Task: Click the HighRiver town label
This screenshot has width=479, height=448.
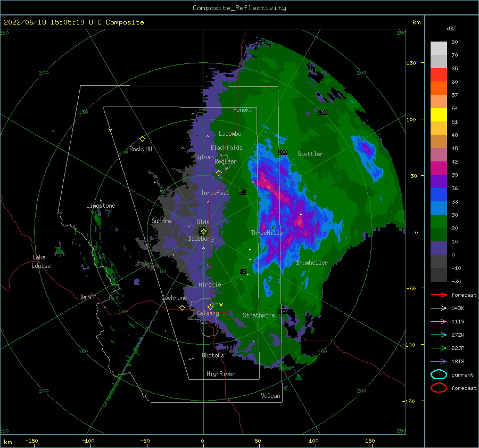Action: (x=221, y=374)
